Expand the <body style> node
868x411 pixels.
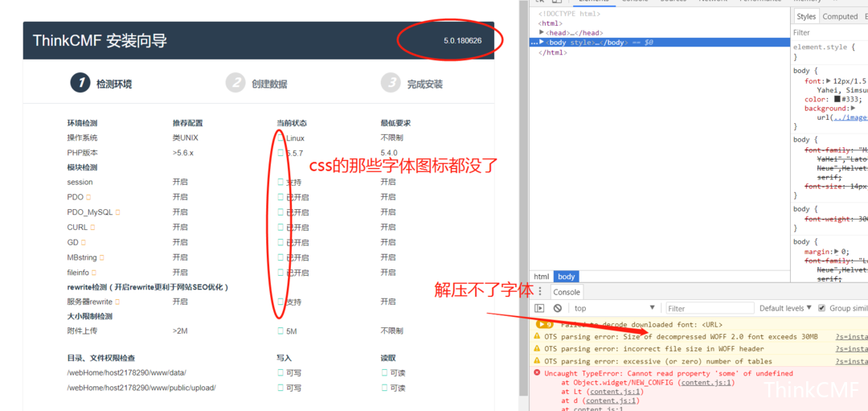coord(542,42)
